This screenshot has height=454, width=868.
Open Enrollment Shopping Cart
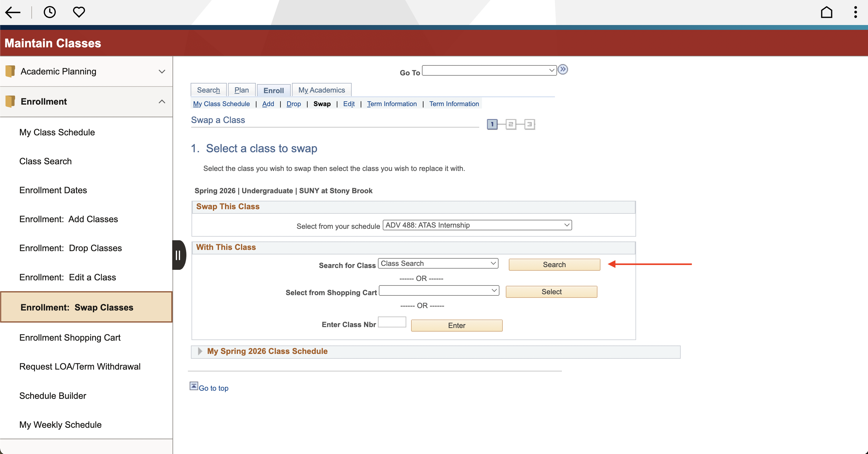tap(70, 337)
